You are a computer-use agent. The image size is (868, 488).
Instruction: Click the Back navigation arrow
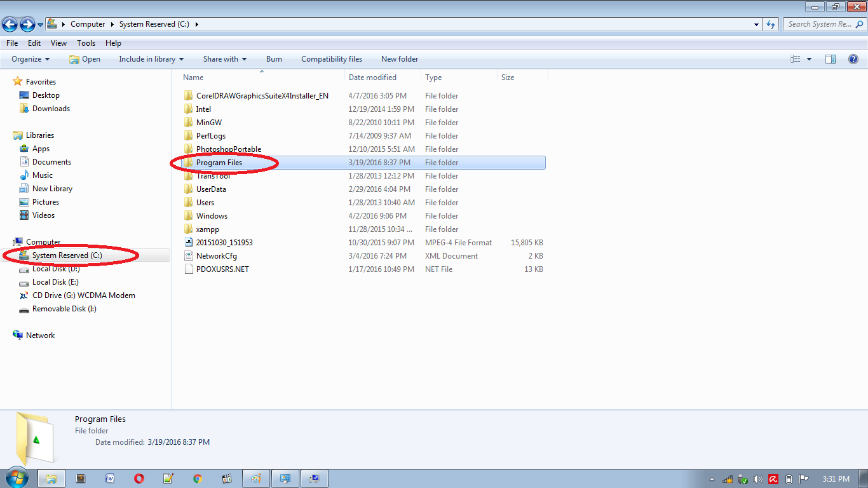tap(10, 24)
